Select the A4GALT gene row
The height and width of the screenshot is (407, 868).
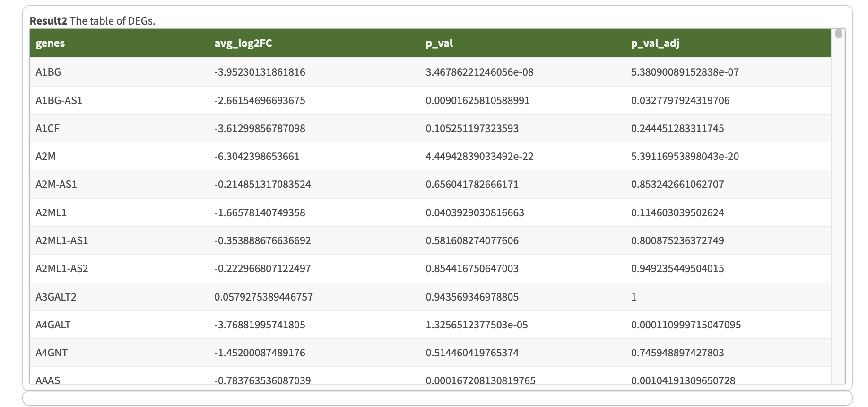(53, 325)
